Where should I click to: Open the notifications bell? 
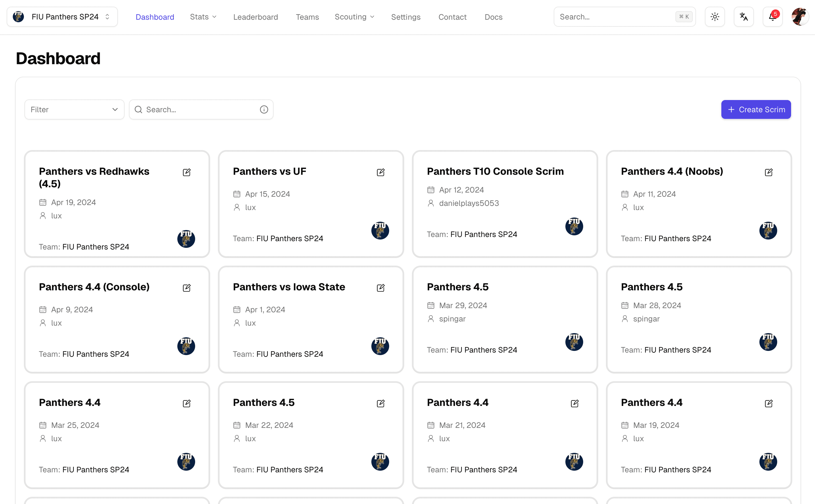click(x=772, y=16)
